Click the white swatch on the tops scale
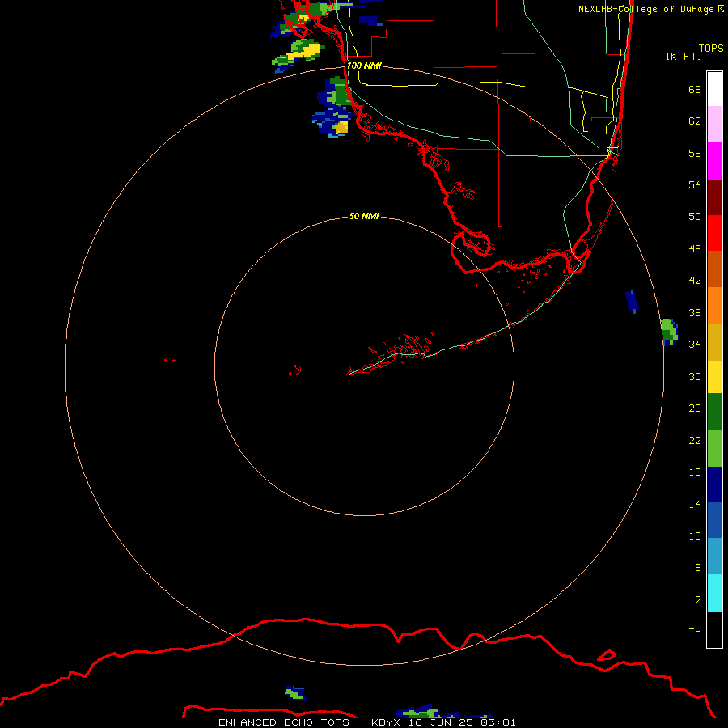 pyautogui.click(x=714, y=89)
